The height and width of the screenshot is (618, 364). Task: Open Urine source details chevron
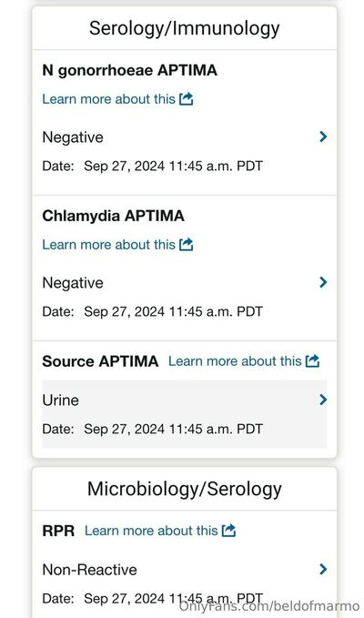click(323, 400)
